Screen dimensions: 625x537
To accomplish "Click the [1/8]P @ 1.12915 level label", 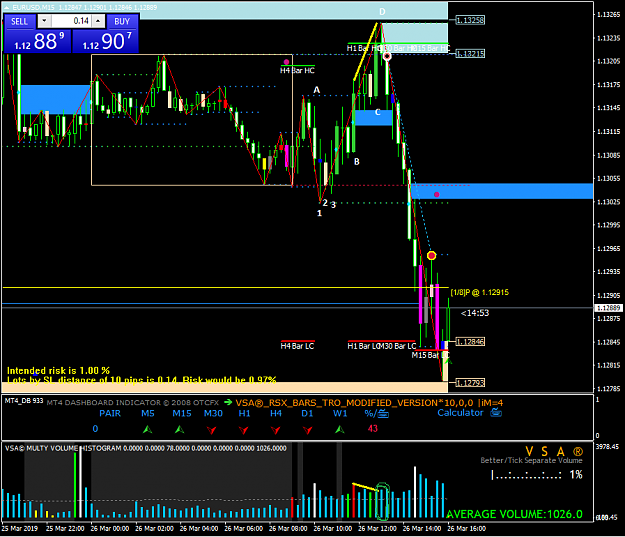I will coord(480,292).
